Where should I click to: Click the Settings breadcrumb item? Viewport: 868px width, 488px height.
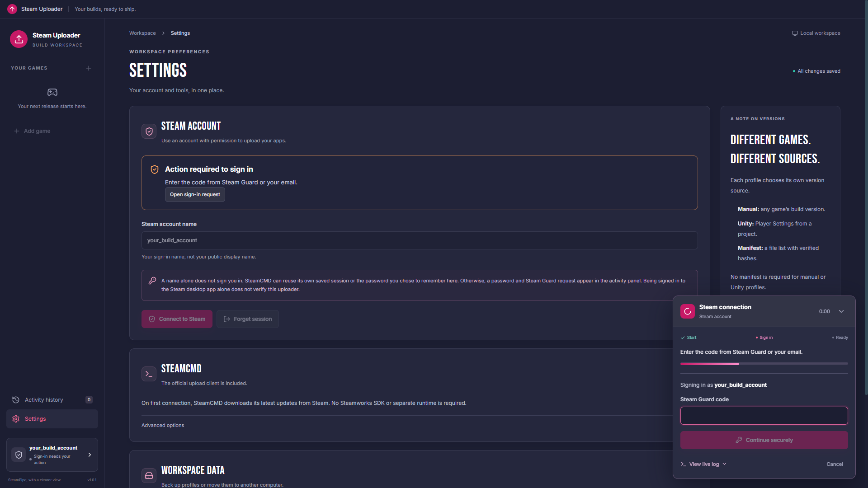click(180, 33)
